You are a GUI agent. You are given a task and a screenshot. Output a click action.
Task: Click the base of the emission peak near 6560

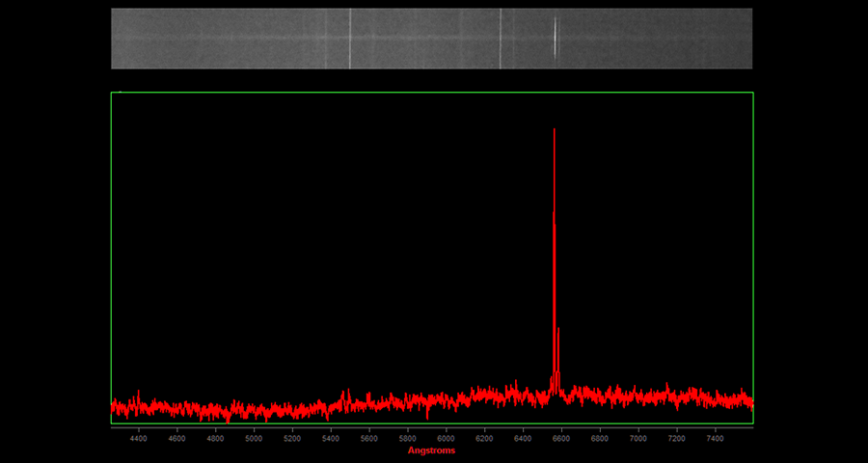pos(554,390)
